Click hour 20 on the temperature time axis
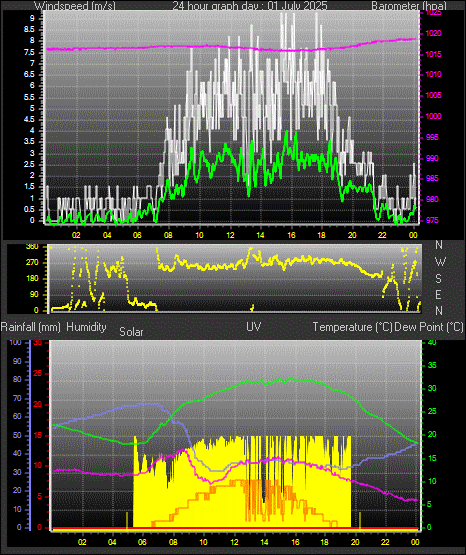 [x=355, y=542]
